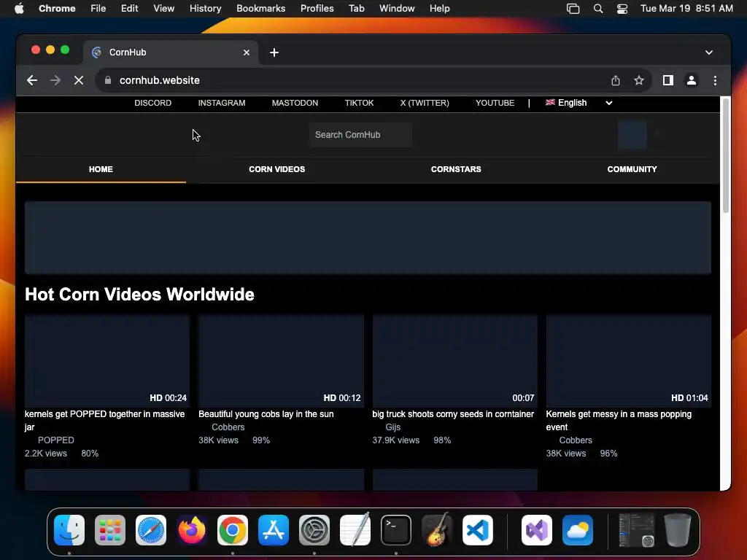Image resolution: width=747 pixels, height=560 pixels.
Task: Follow the INSTAGRAM link
Action: tap(222, 103)
